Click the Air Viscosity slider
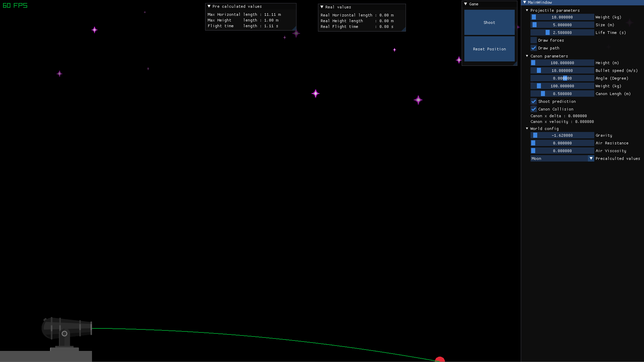 coord(562,151)
